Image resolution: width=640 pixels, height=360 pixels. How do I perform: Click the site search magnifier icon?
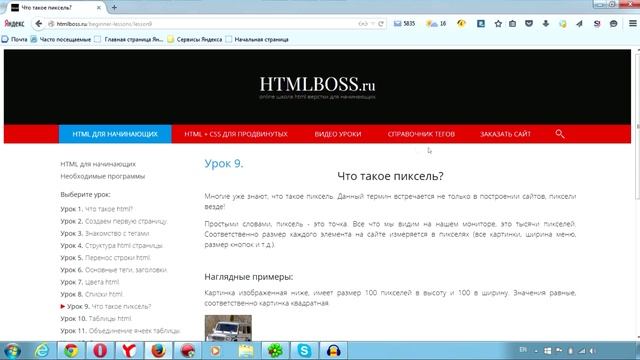560,134
